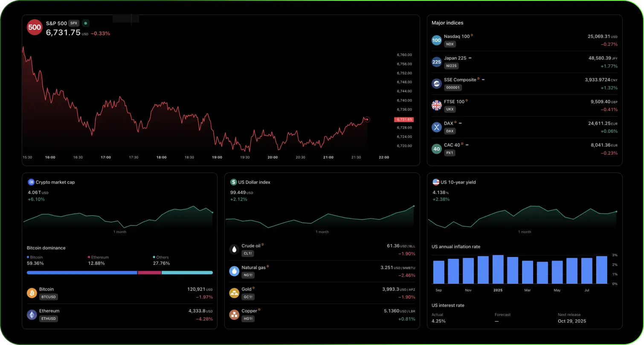This screenshot has width=644, height=345.
Task: Open the Crypto market cap title
Action: coord(55,182)
